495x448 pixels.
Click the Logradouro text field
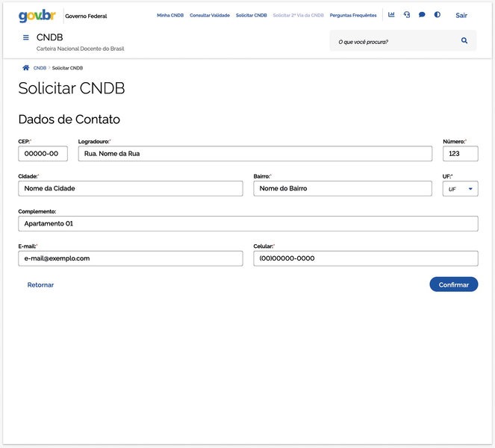pos(255,154)
